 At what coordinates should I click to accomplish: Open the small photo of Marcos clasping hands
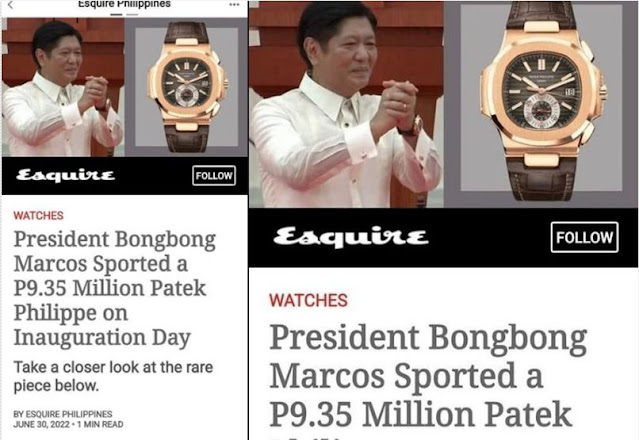pyautogui.click(x=63, y=87)
